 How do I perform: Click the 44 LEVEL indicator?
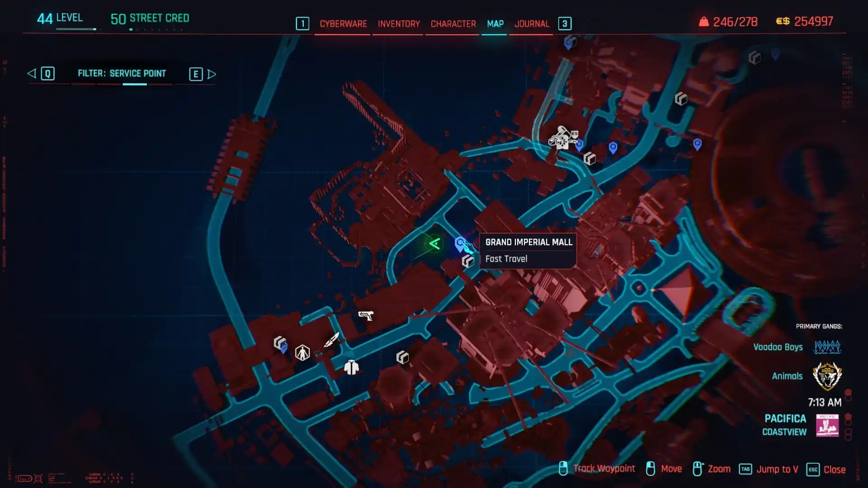click(x=60, y=18)
